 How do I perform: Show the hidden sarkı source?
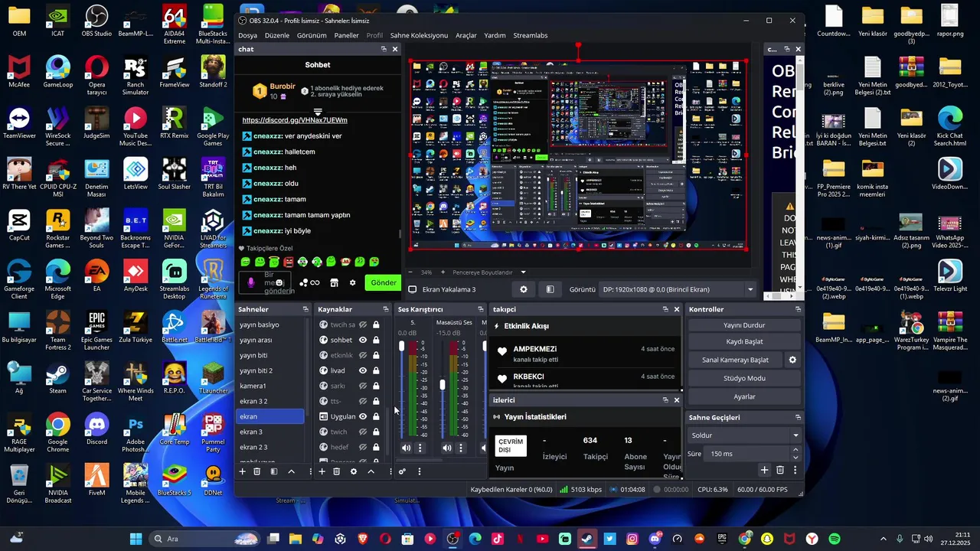[363, 386]
